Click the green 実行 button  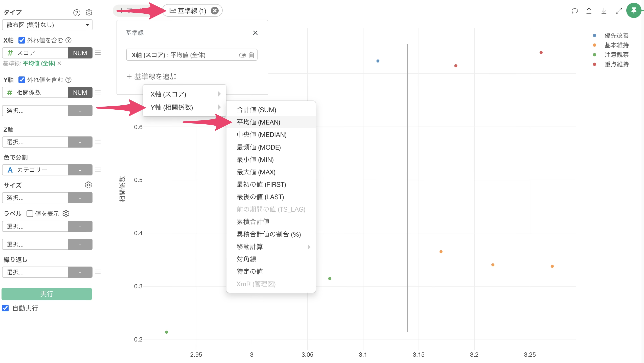click(x=47, y=294)
